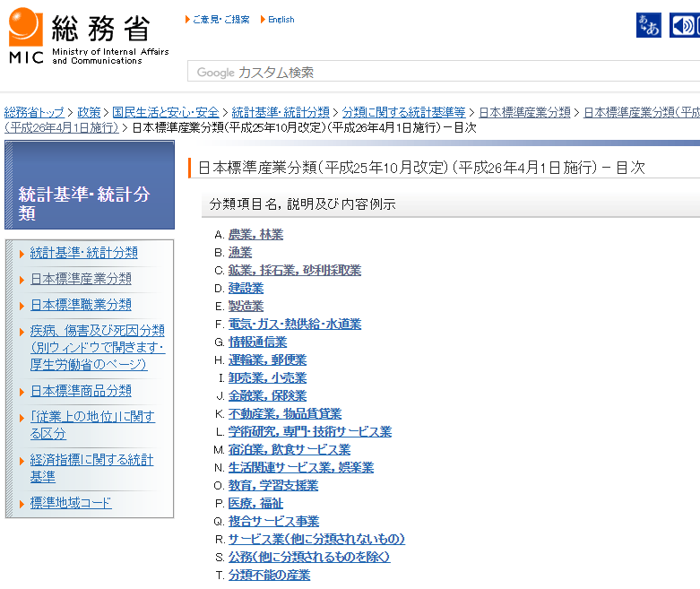Screen dimensions: 700x589
Task: Open category F 電気・ガス・熱供給・水道業
Action: point(295,324)
